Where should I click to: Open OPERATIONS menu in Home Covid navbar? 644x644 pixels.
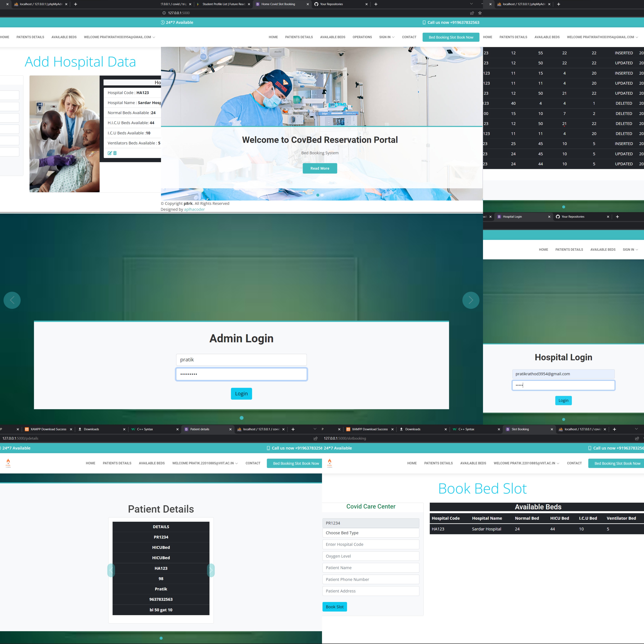(x=362, y=37)
